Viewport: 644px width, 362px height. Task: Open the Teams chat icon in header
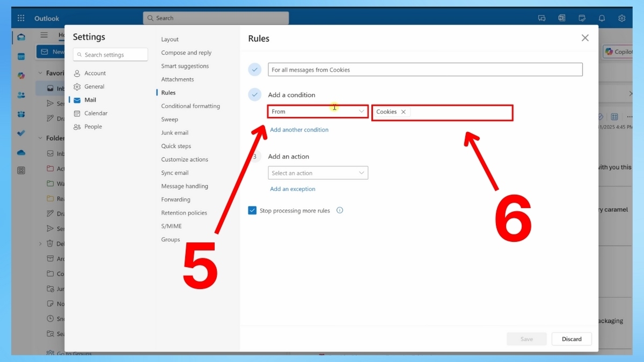click(542, 18)
